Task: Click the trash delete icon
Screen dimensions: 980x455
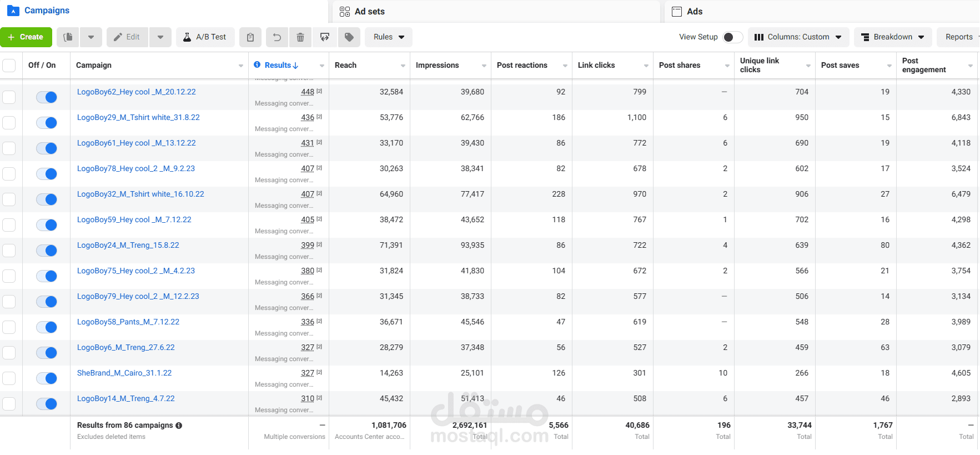Action: point(300,37)
